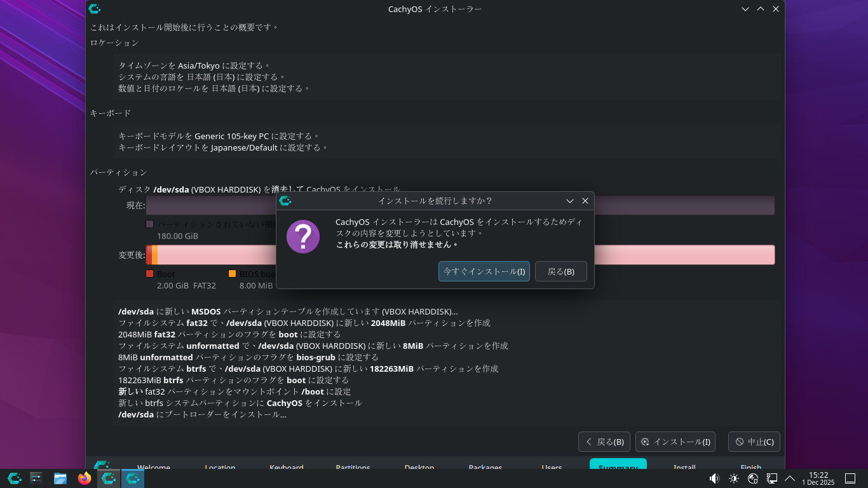Click the line about the new 182263MiB btrfs partition

point(308,369)
